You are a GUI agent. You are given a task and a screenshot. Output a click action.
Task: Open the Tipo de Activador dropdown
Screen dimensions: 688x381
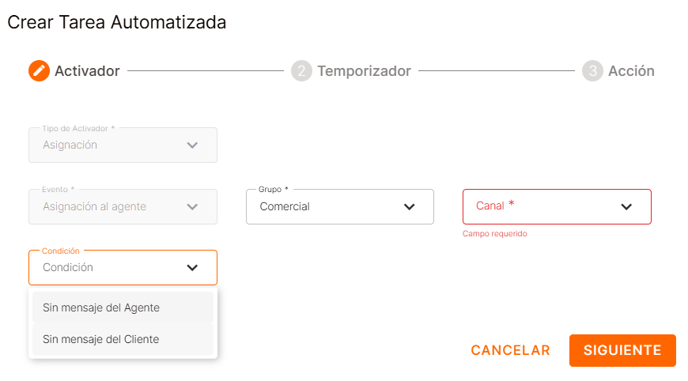click(123, 145)
